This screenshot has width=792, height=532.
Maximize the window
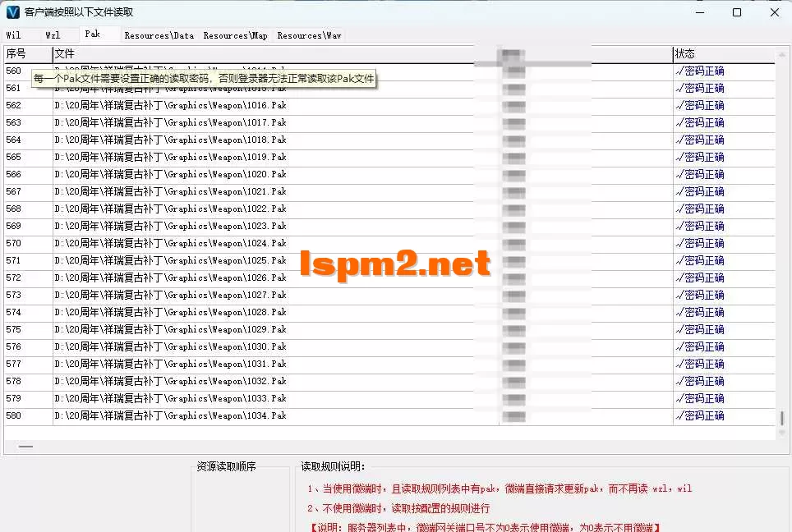737,12
